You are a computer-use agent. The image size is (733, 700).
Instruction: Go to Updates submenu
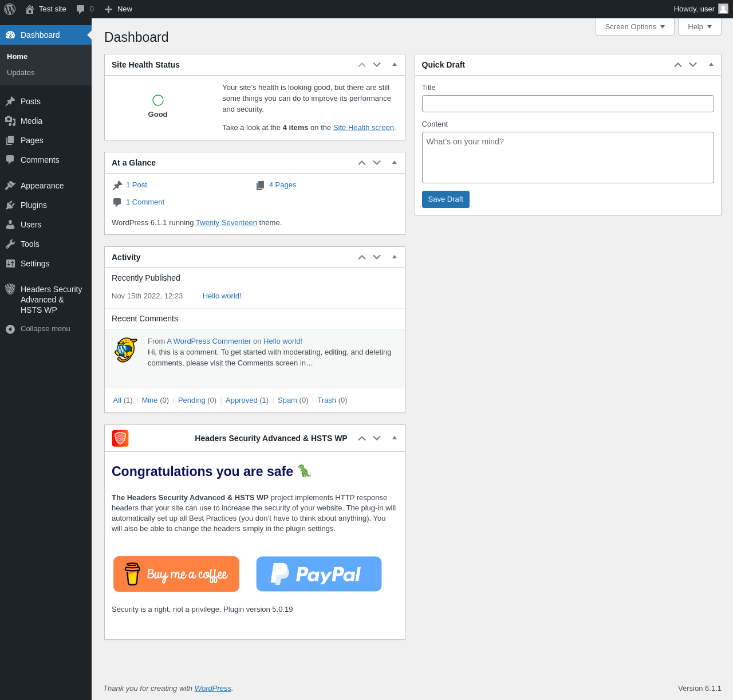pos(21,73)
